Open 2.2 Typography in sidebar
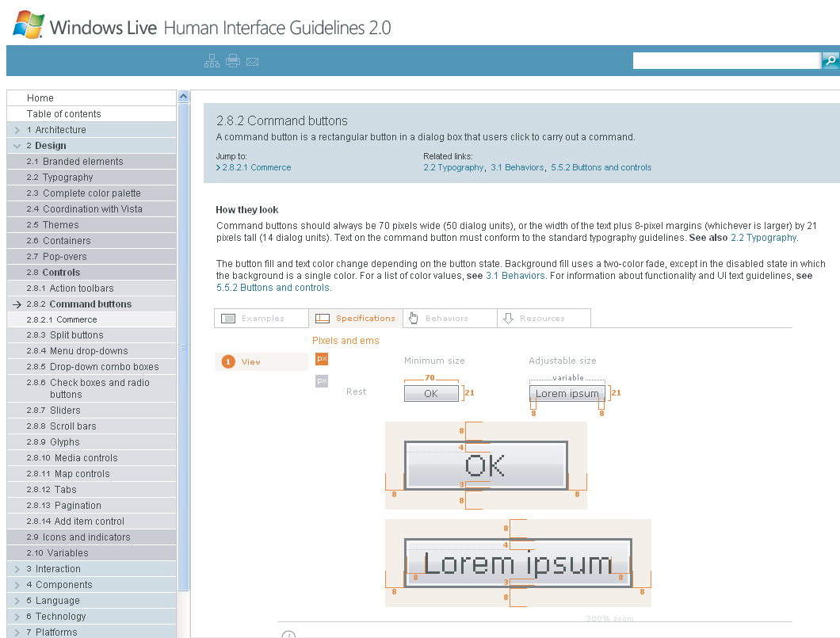 pyautogui.click(x=92, y=178)
